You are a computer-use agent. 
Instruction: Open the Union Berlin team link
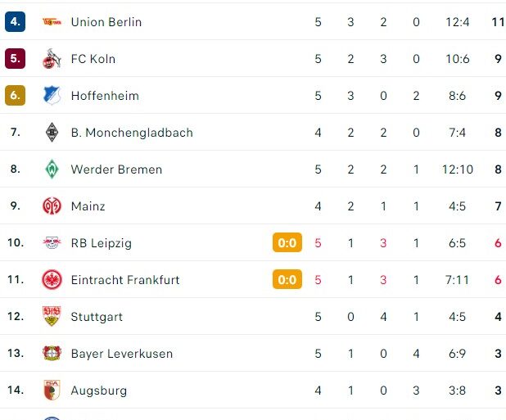[106, 22]
